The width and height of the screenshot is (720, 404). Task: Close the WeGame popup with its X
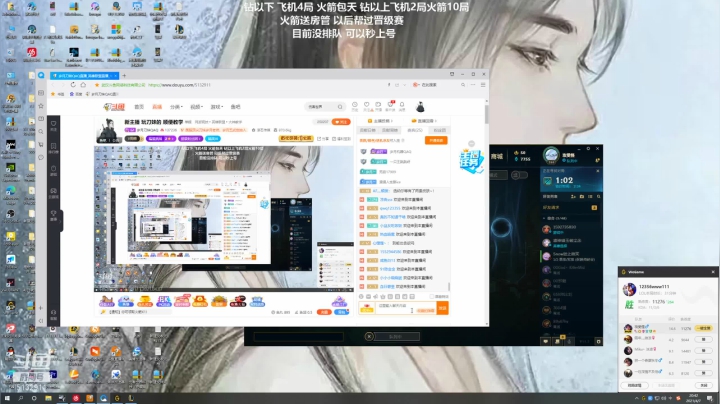(x=713, y=272)
